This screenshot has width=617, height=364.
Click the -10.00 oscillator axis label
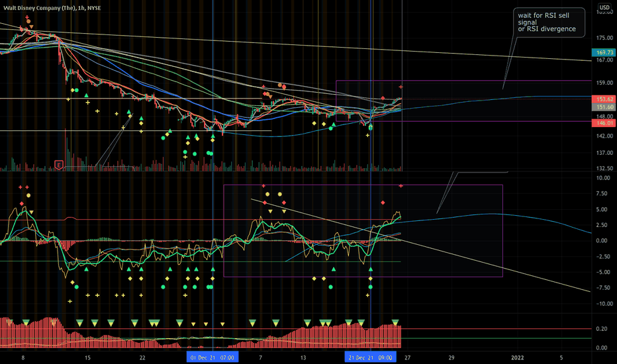[604, 303]
